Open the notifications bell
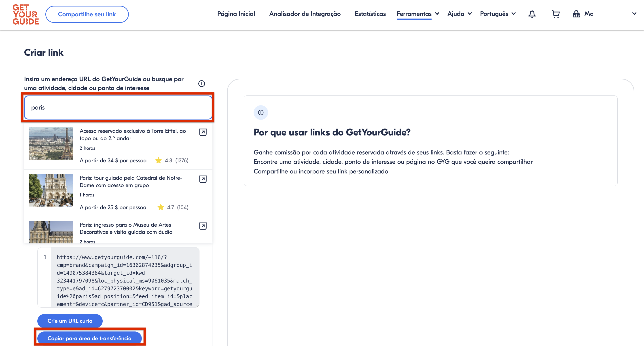 532,14
